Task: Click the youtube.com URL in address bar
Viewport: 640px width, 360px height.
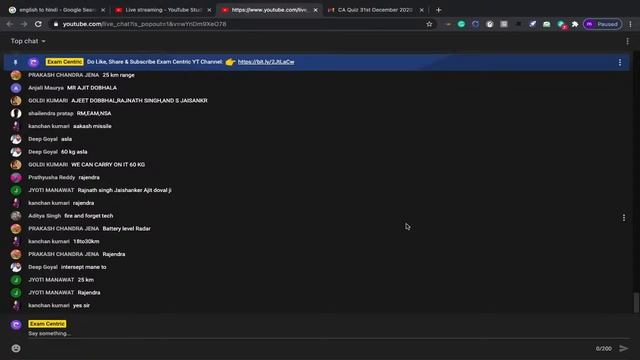Action: 144,24
